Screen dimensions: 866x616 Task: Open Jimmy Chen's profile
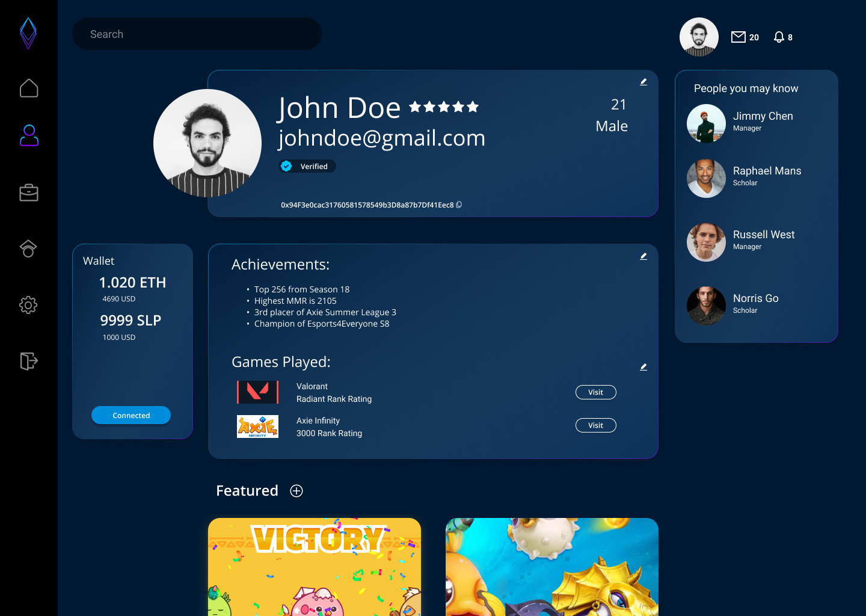tap(763, 116)
